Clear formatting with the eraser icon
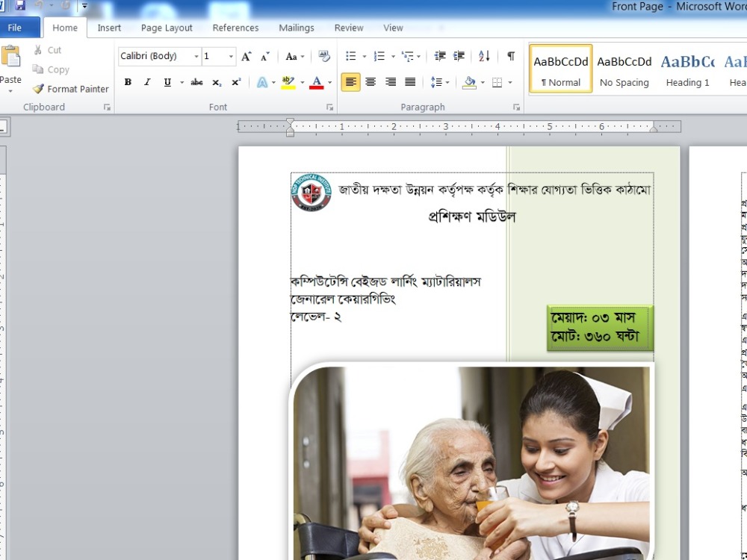This screenshot has width=747, height=560. pos(324,56)
